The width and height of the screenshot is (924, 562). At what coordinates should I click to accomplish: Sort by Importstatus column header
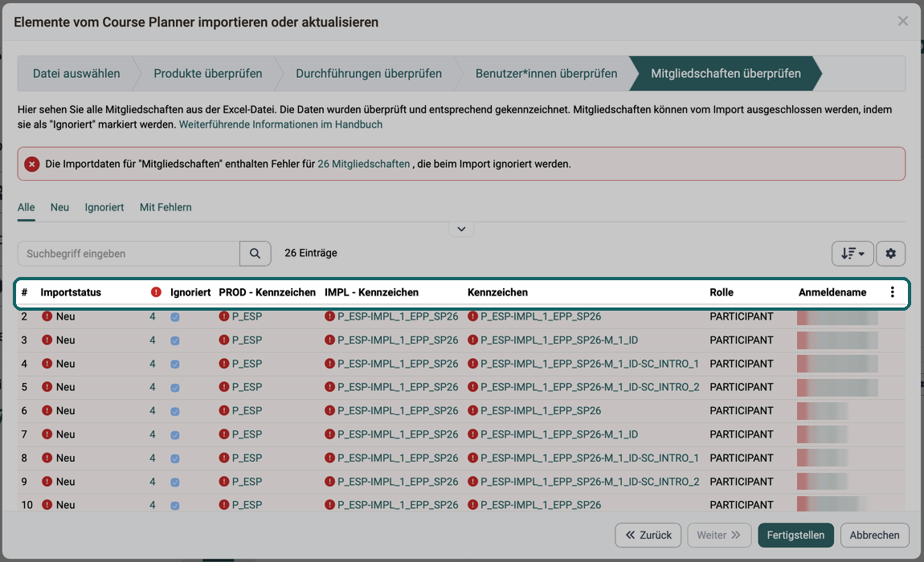pyautogui.click(x=71, y=292)
